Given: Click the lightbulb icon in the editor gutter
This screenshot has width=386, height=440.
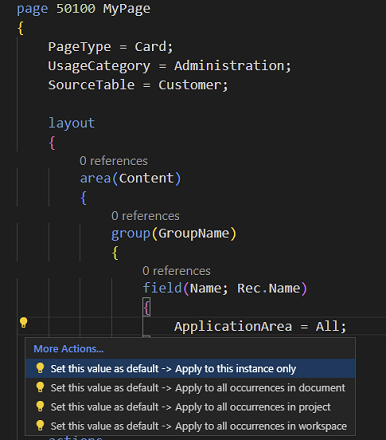Looking at the screenshot, I should pyautogui.click(x=23, y=323).
